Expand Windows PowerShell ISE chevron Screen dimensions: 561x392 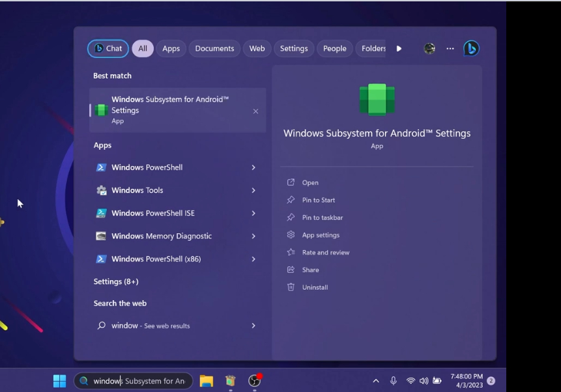pyautogui.click(x=253, y=213)
